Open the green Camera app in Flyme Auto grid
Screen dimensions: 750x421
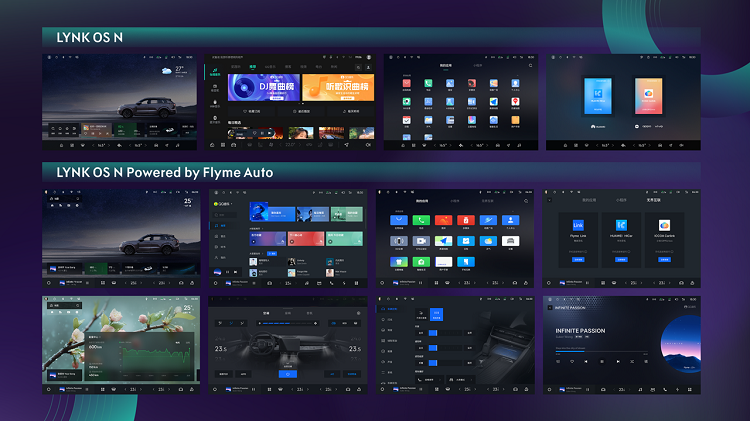[x=421, y=262]
